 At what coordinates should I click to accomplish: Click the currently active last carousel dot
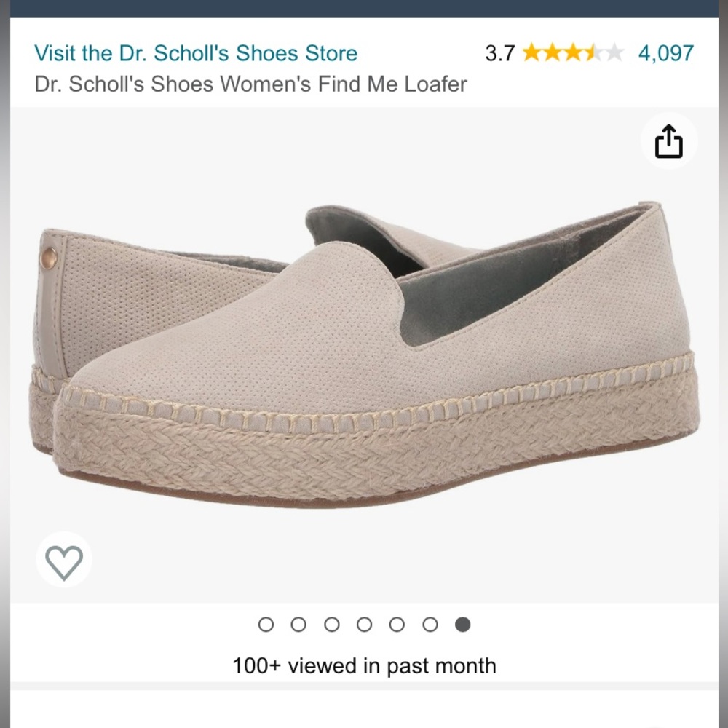[462, 625]
